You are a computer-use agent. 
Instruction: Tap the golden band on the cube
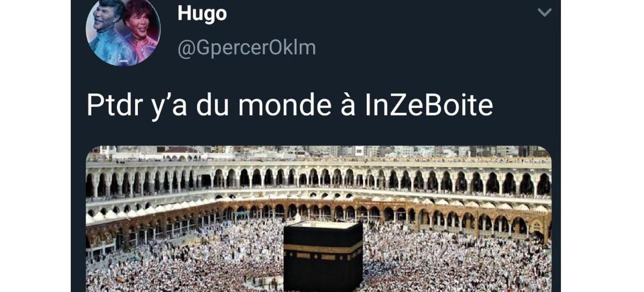(x=323, y=249)
